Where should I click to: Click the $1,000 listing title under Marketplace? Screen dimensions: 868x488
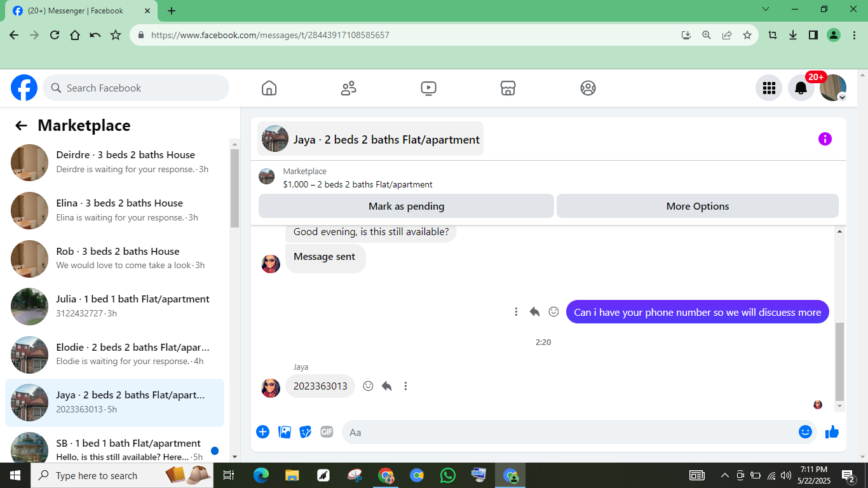(358, 185)
